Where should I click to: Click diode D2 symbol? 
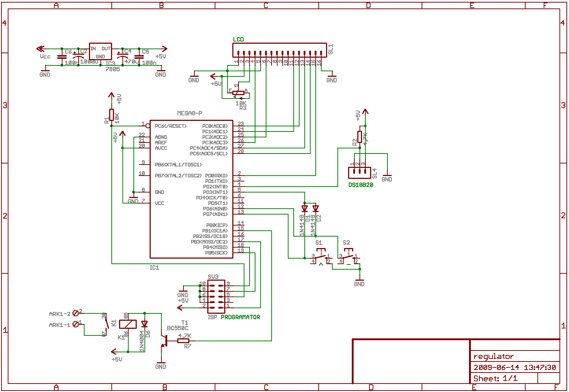point(315,209)
